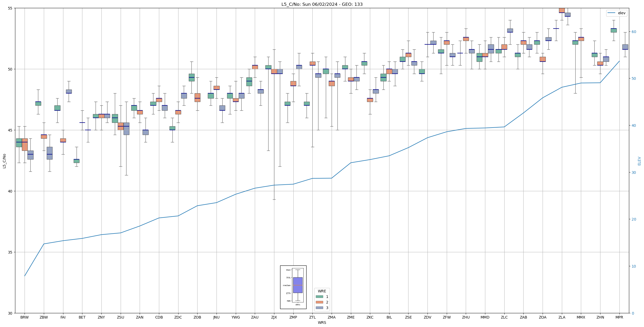Click the CDB x-axis tick label
Image resolution: width=644 pixels, height=327 pixels.
pyautogui.click(x=159, y=317)
